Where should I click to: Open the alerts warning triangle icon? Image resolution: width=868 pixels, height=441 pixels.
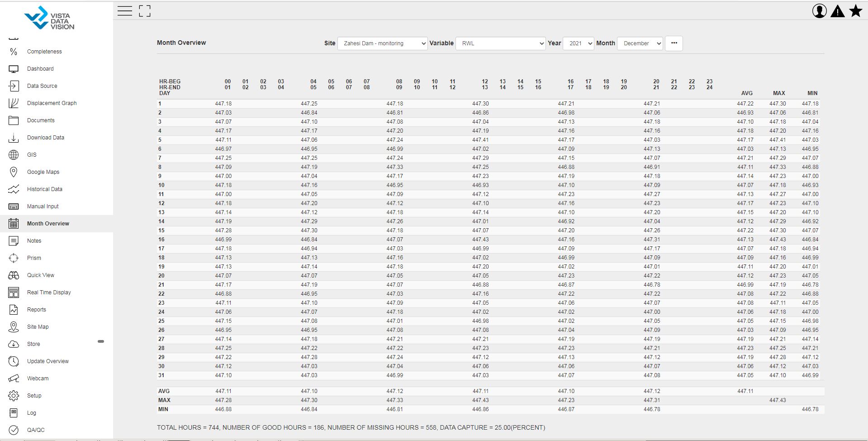(838, 11)
